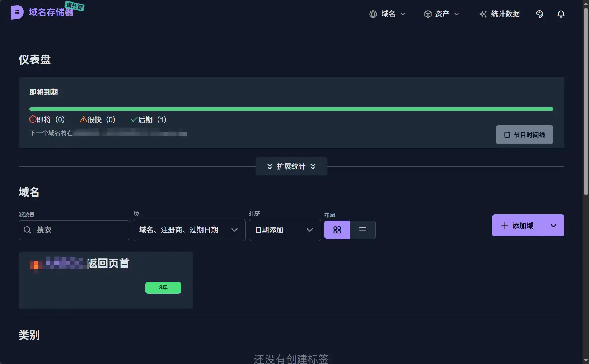This screenshot has width=589, height=364.
Task: Open the arrow dropdown beside 添加域
Action: (x=553, y=226)
